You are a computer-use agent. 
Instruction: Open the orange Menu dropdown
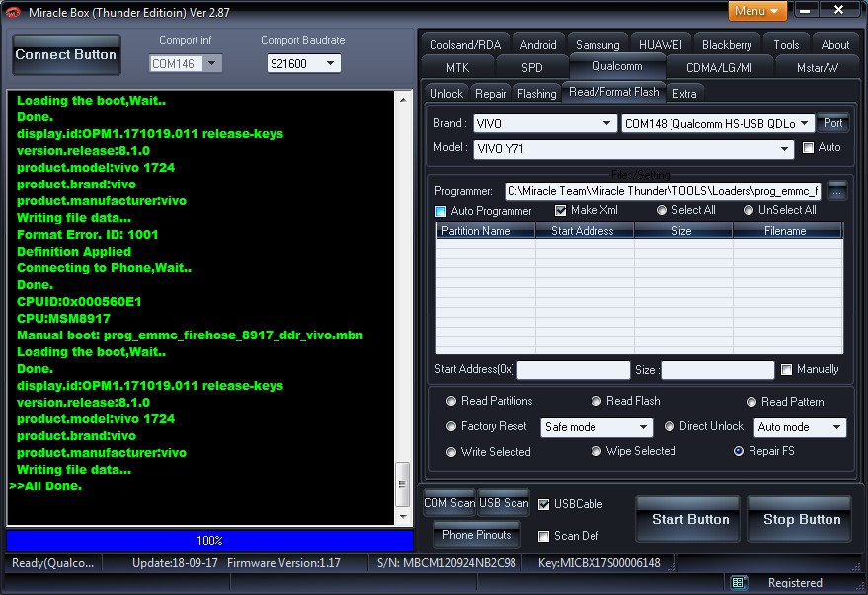pyautogui.click(x=756, y=11)
